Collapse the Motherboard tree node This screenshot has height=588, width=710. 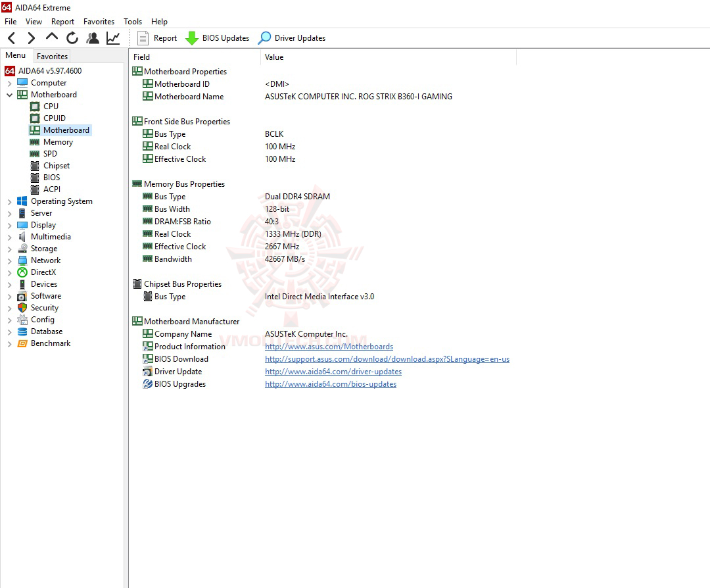tap(9, 95)
